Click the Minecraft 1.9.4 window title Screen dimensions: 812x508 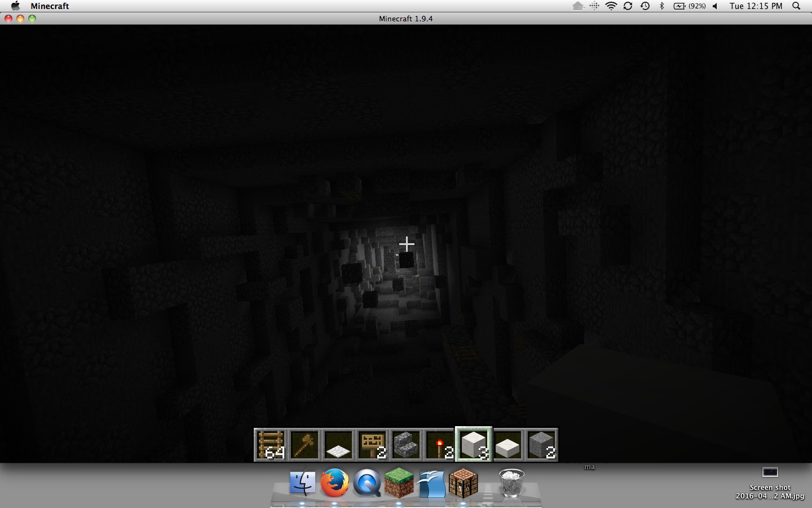pos(406,19)
